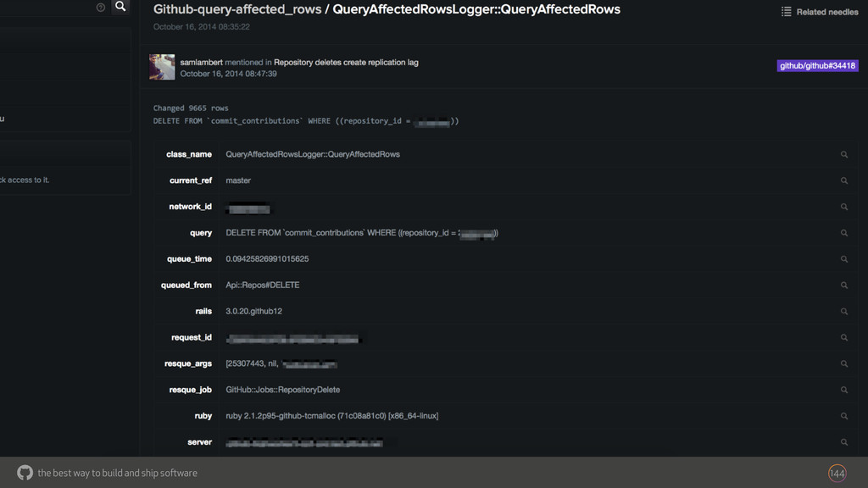Select the monospace DELETE FROM commit_contributions statement
This screenshot has width=868, height=488.
point(305,121)
